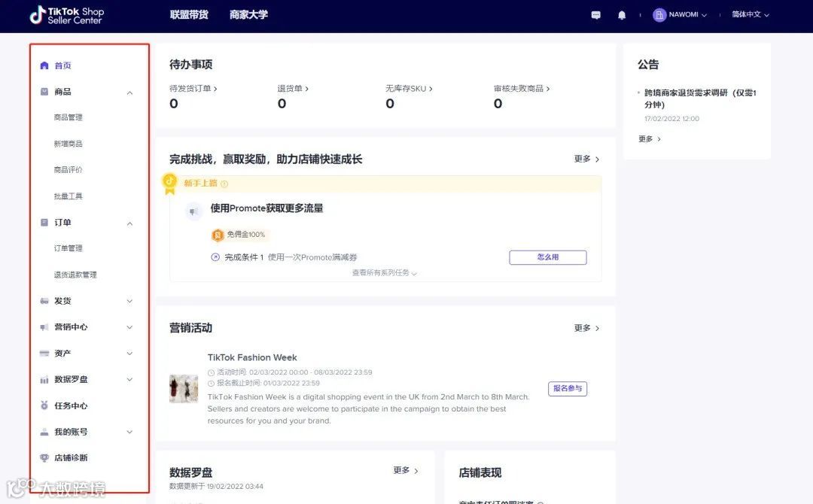The height and width of the screenshot is (504, 813).
Task: Expand the 资产 section chevron
Action: pos(129,354)
